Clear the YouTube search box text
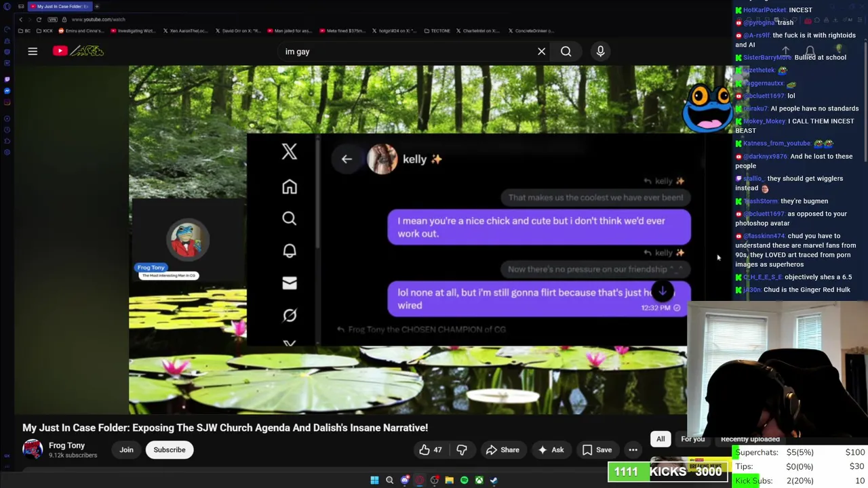 click(x=541, y=52)
